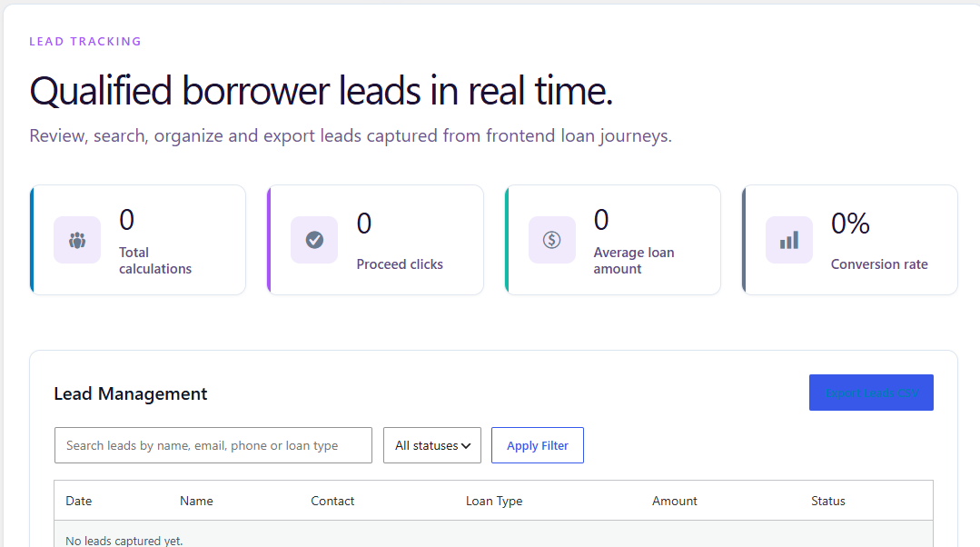980x547 pixels.
Task: Click the Contact column header
Action: [x=332, y=501]
